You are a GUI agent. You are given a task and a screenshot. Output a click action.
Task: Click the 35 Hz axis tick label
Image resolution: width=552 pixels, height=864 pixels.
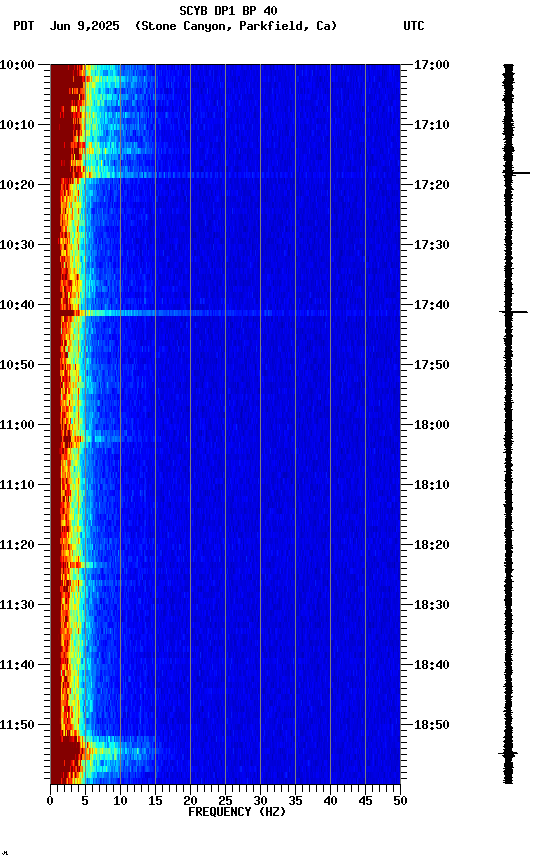click(295, 801)
